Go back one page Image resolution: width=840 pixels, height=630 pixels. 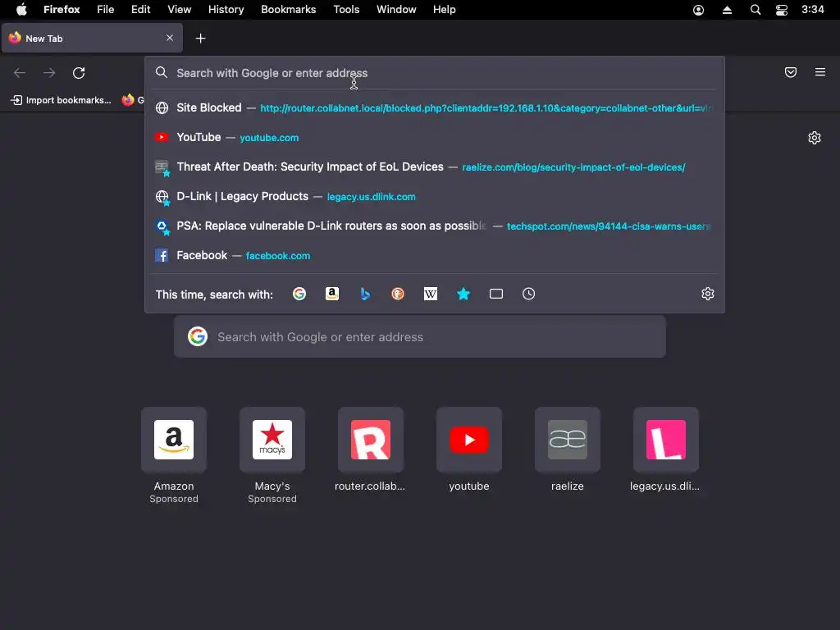click(20, 73)
